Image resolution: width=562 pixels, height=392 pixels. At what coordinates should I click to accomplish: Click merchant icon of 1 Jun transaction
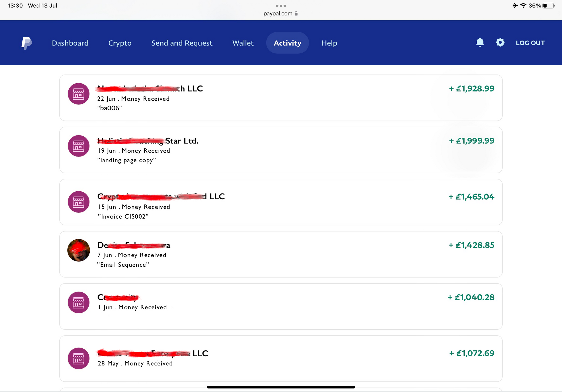pos(78,302)
